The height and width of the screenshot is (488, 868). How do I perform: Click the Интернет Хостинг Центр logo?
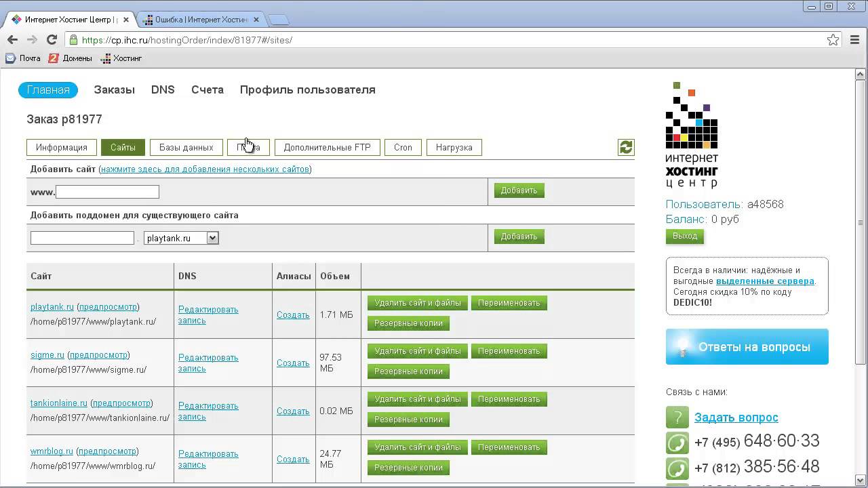[692, 135]
